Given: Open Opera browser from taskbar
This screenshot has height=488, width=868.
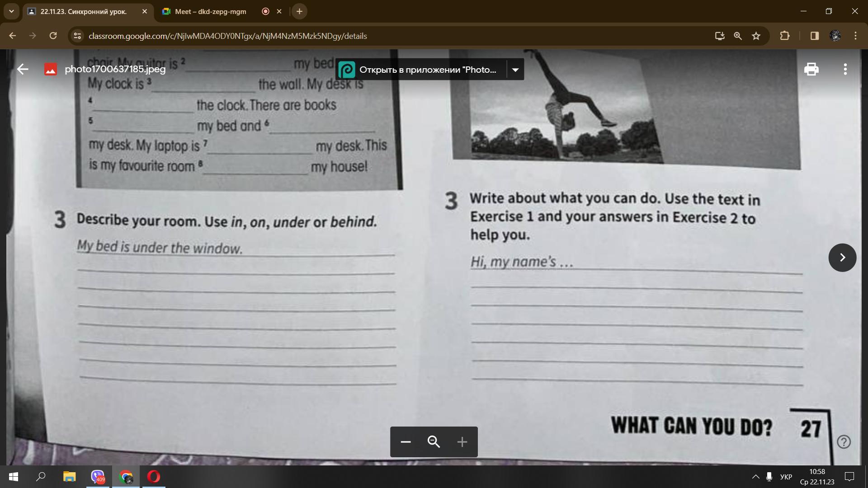Looking at the screenshot, I should [154, 477].
